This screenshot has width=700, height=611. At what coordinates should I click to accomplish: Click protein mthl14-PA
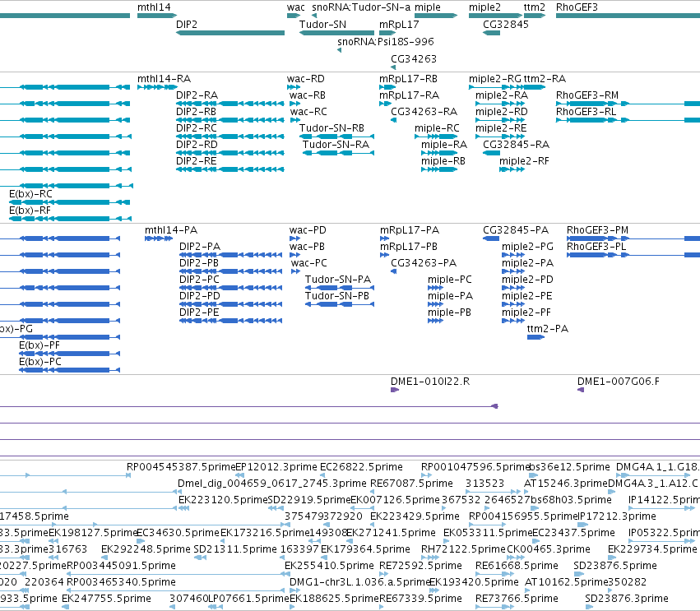[x=170, y=230]
